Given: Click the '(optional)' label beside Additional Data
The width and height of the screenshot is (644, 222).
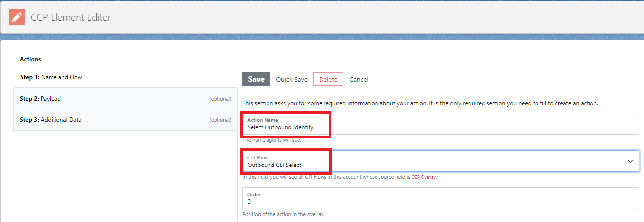Looking at the screenshot, I should coord(220,120).
